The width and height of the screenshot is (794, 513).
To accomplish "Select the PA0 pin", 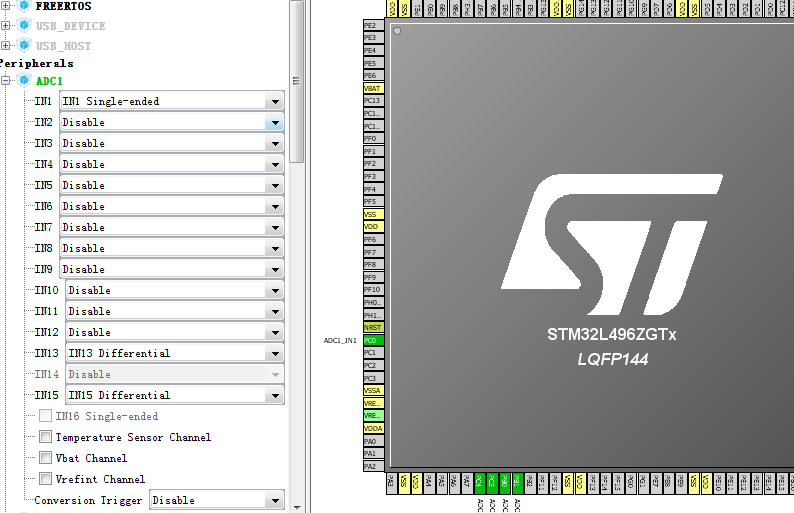I will click(373, 441).
